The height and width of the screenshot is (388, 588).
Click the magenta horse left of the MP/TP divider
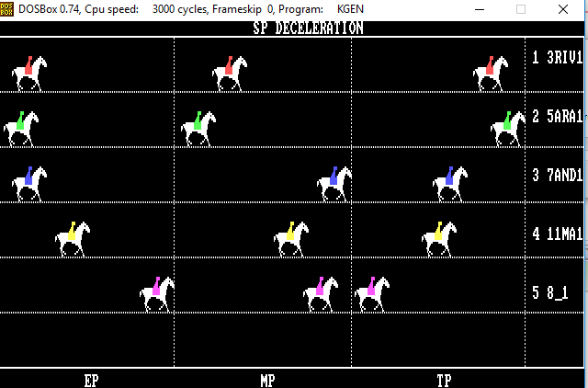pyautogui.click(x=321, y=294)
